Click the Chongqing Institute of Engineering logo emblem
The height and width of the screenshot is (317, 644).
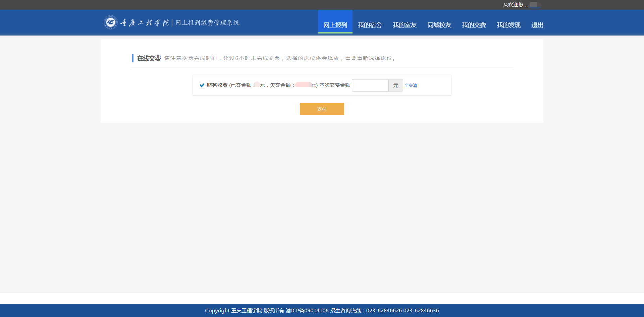(x=110, y=22)
